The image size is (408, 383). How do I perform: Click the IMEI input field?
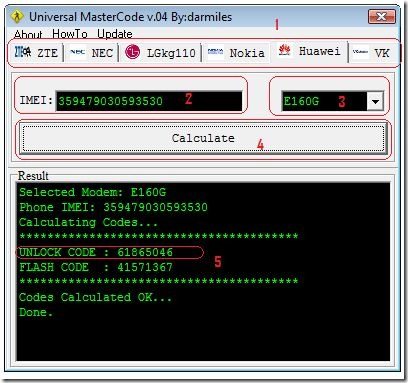(x=149, y=101)
